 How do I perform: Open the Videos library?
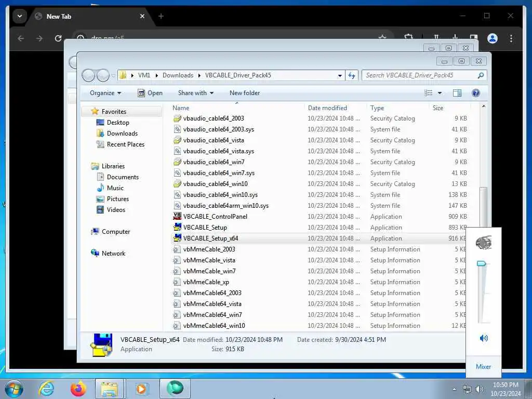click(x=116, y=210)
